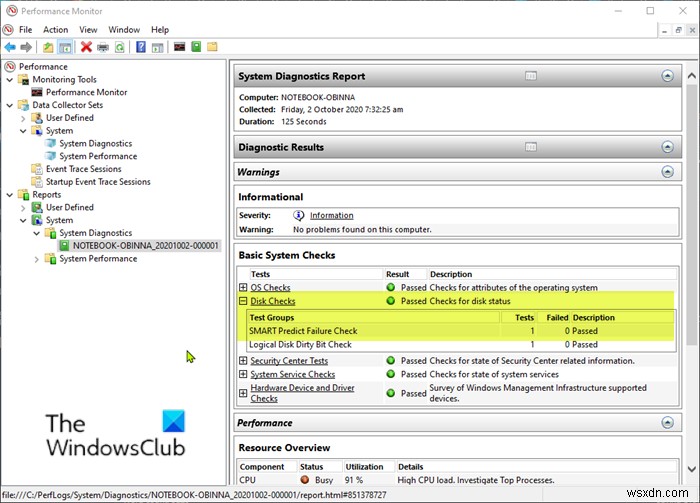The width and height of the screenshot is (700, 503).
Task: Click the Performance Monitor title bar icon
Action: click(x=12, y=11)
